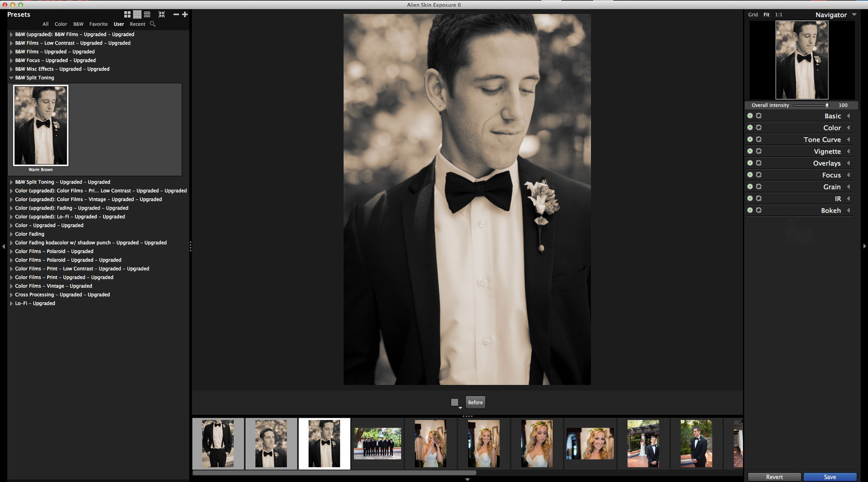Click the Before button
Viewport: 868px width, 482px height.
point(475,403)
